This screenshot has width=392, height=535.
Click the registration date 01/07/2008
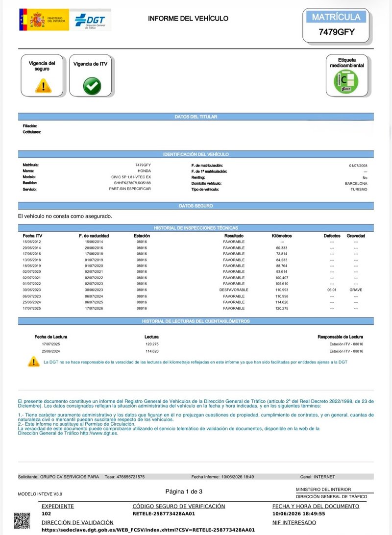pos(358,166)
